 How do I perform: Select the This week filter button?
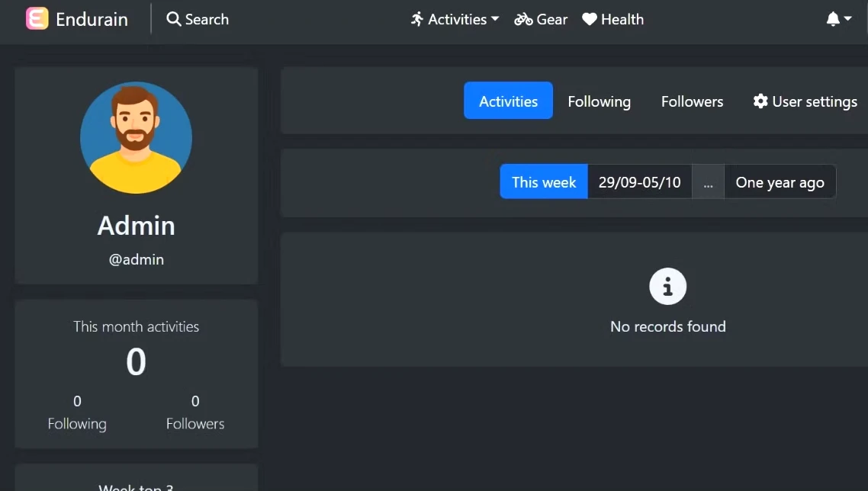click(x=544, y=182)
